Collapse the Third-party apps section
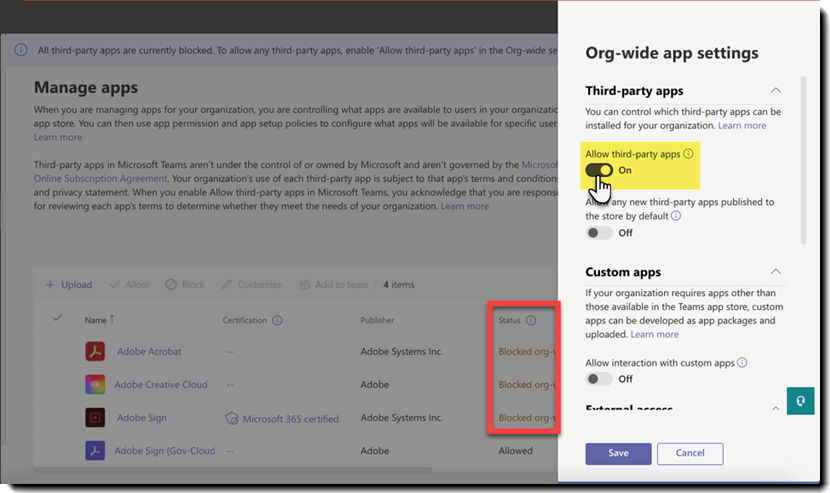Viewport: 830px width, 493px height. [775, 91]
